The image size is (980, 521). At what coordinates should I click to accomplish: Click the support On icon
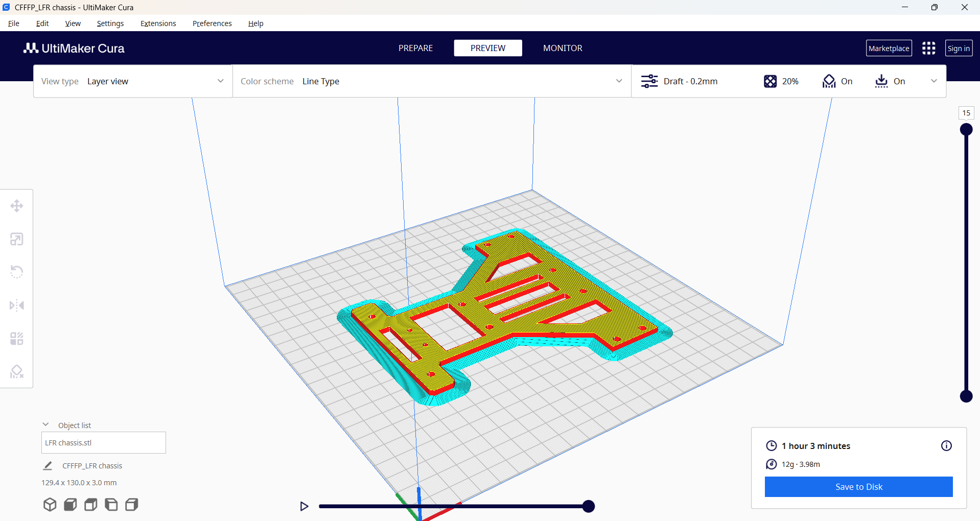pyautogui.click(x=829, y=81)
